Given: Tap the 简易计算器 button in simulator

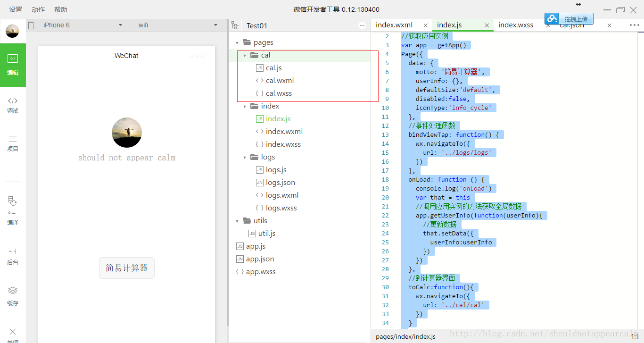Looking at the screenshot, I should (127, 268).
